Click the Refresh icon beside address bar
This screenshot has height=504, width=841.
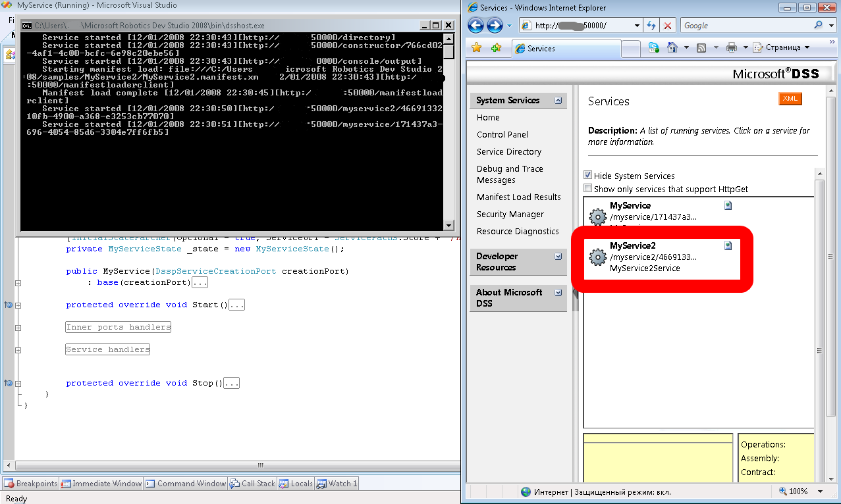pyautogui.click(x=651, y=26)
